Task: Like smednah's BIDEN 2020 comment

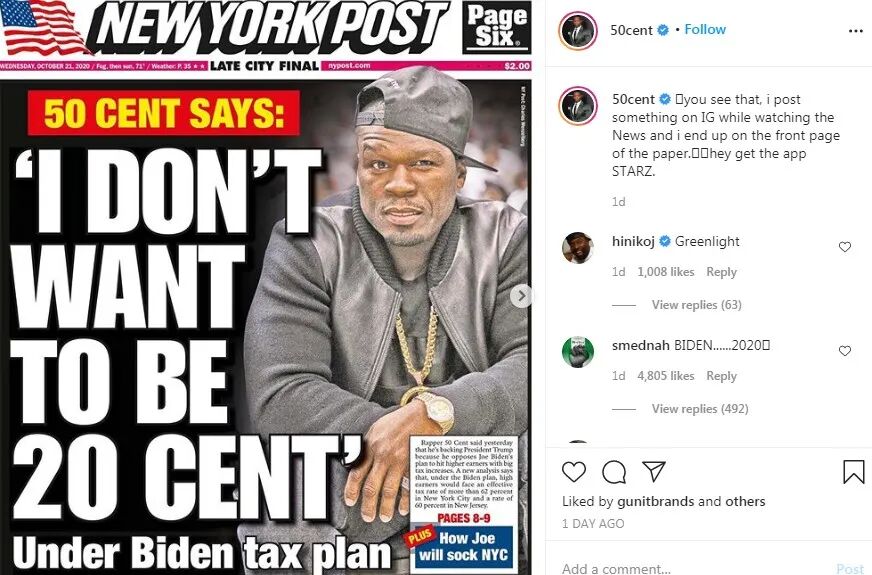Action: click(845, 351)
